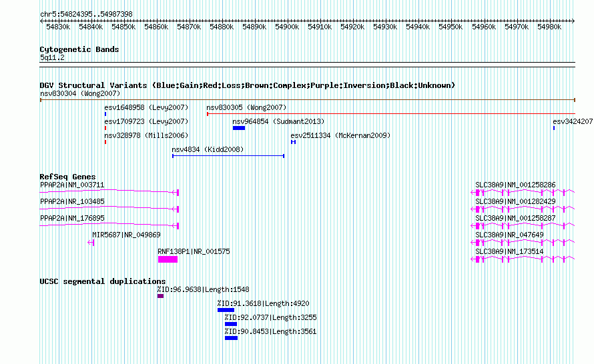Select the blue Length:4920 duplication bar
Screen dimensions: 594x364
[226, 310]
